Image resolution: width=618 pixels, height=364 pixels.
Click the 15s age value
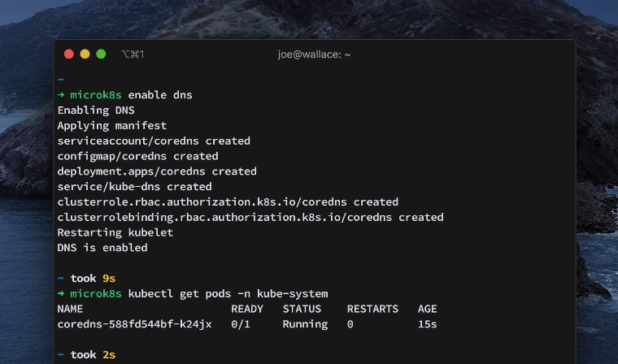(x=427, y=324)
